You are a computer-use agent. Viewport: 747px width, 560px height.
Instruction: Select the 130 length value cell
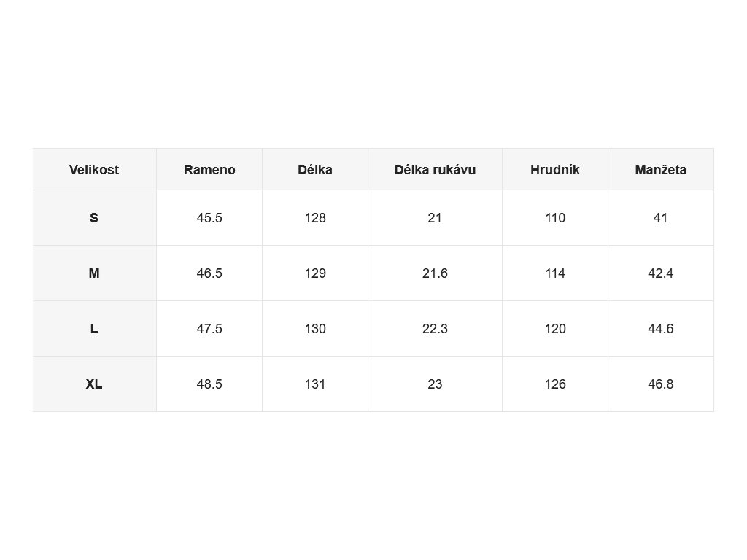[315, 329]
